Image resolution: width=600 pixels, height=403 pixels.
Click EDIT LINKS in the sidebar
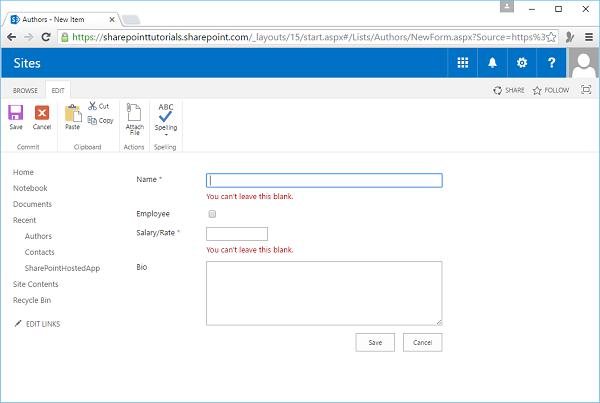coord(42,324)
